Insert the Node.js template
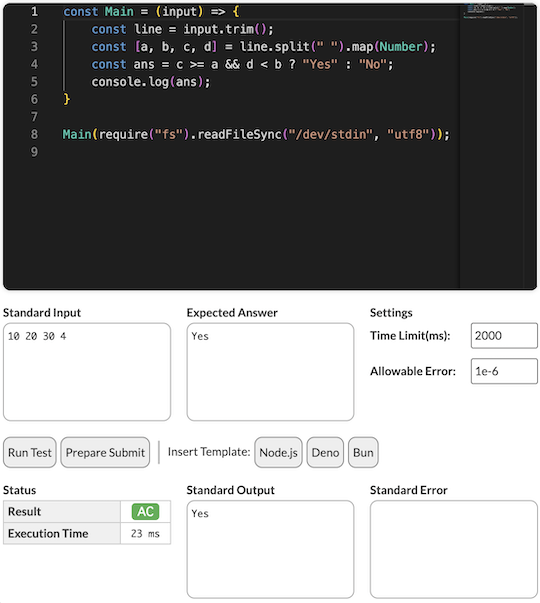 [x=278, y=452]
